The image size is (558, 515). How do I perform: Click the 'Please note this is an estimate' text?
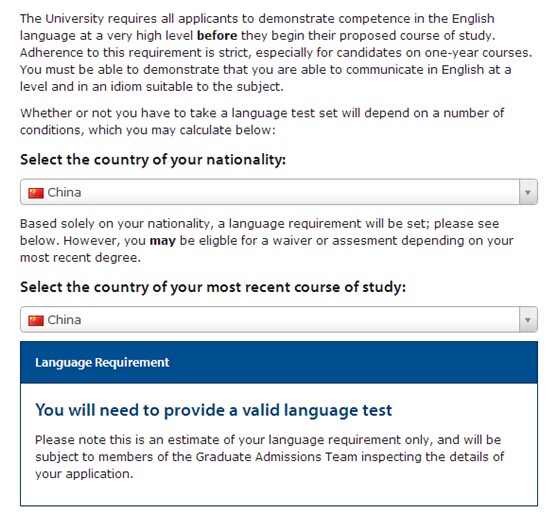tap(269, 457)
